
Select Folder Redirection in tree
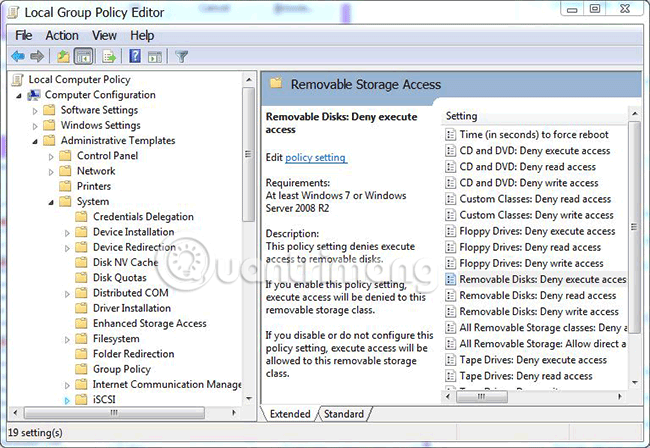tap(133, 354)
